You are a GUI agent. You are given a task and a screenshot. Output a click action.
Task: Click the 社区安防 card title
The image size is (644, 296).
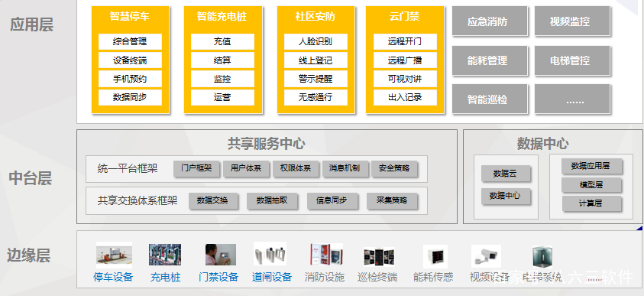(x=315, y=17)
